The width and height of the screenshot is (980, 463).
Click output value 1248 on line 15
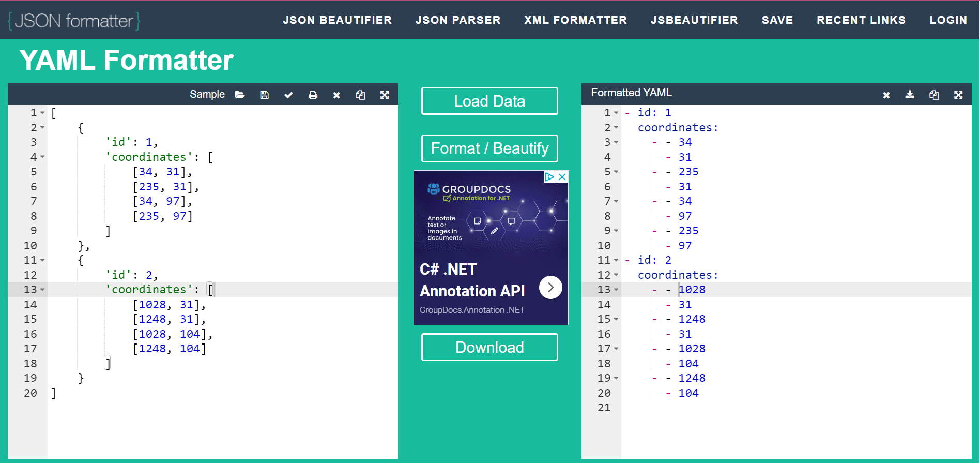(692, 319)
